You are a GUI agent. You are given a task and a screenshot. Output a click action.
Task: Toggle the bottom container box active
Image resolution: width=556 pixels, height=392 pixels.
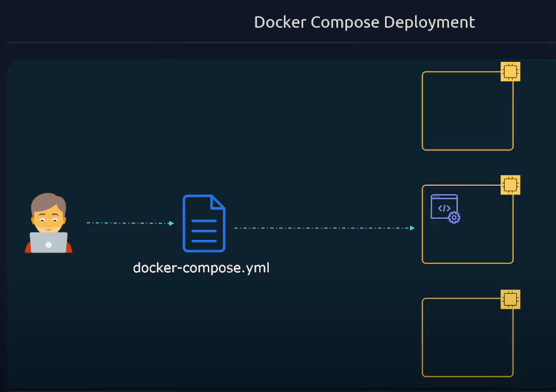coord(467,338)
